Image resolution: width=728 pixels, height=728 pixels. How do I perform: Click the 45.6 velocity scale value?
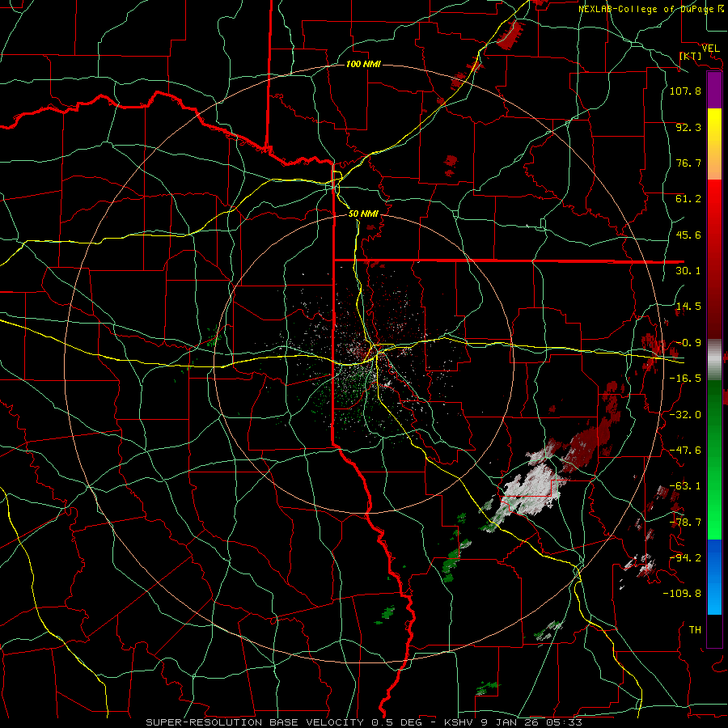(x=688, y=235)
